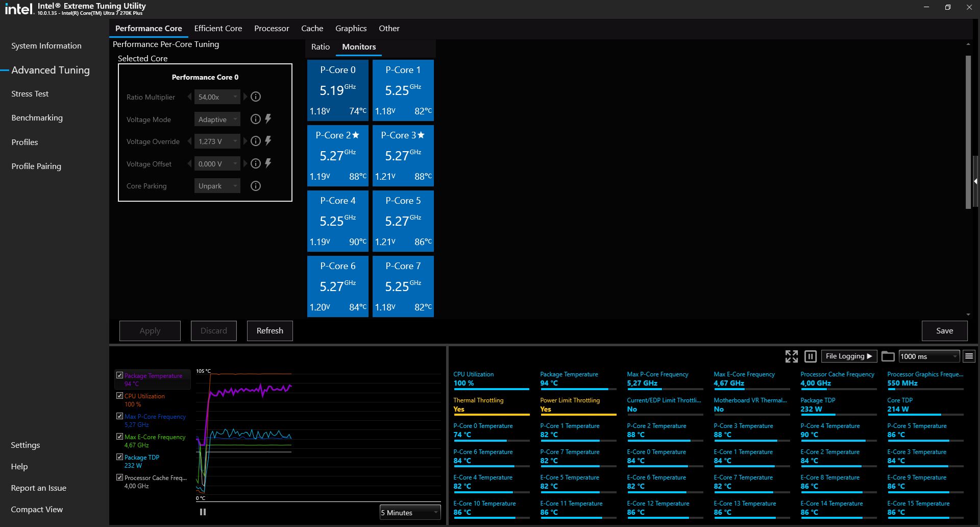Click the Discard button
980x527 pixels.
(x=213, y=330)
